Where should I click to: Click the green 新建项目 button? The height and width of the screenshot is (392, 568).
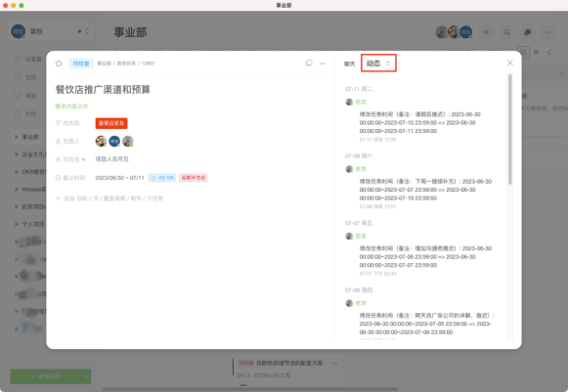point(46,376)
